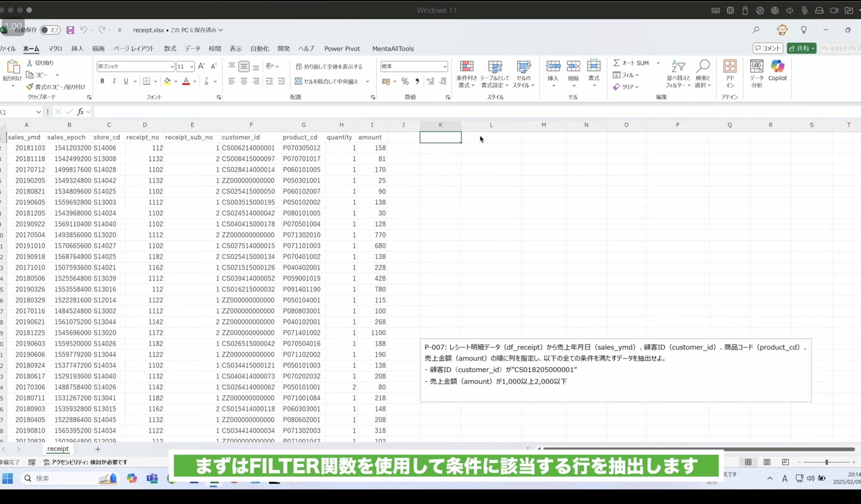Open the Name Box dropdown arrow
Viewport: 861px width, 504px height.
tap(38, 112)
